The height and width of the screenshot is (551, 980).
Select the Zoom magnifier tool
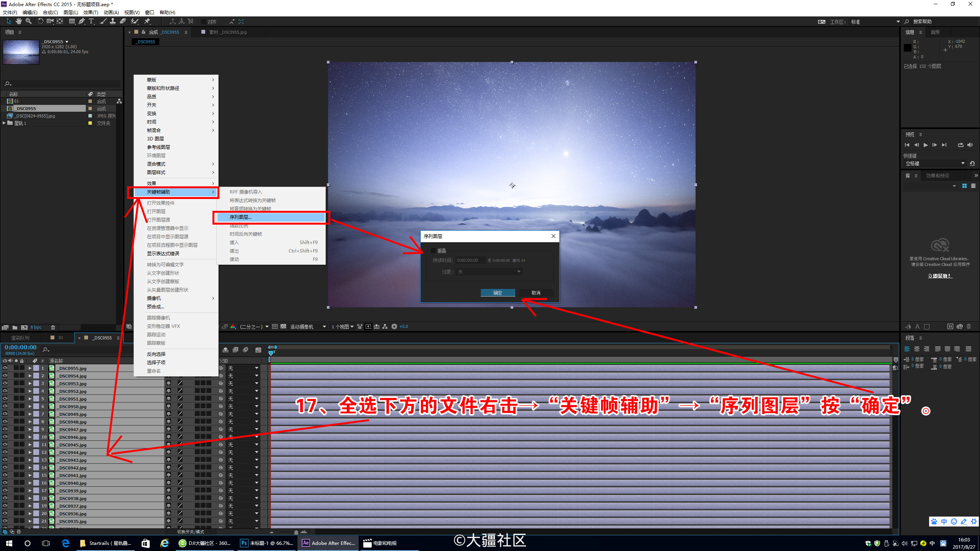(x=28, y=21)
